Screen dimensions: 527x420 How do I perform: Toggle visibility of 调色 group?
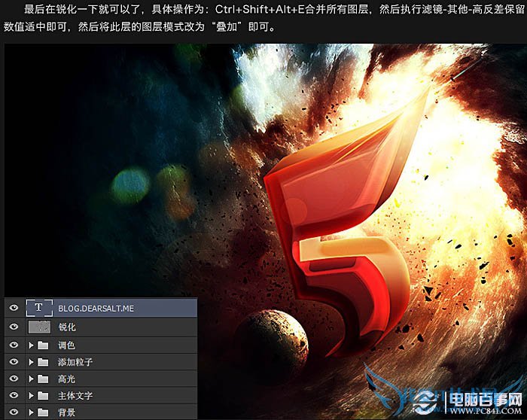tap(14, 345)
